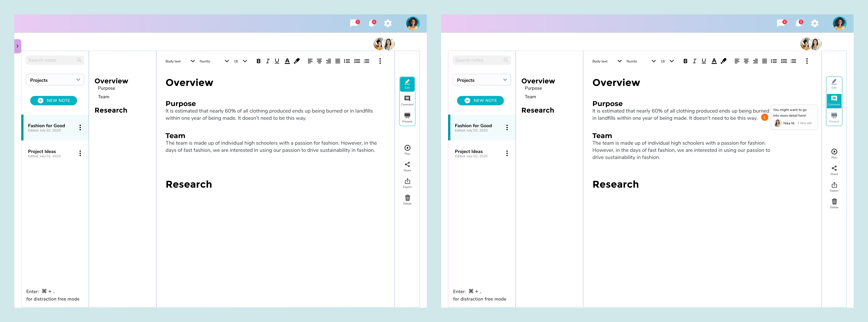This screenshot has width=868, height=322.
Task: Open line spacing in left screen toolbar
Action: click(x=347, y=61)
